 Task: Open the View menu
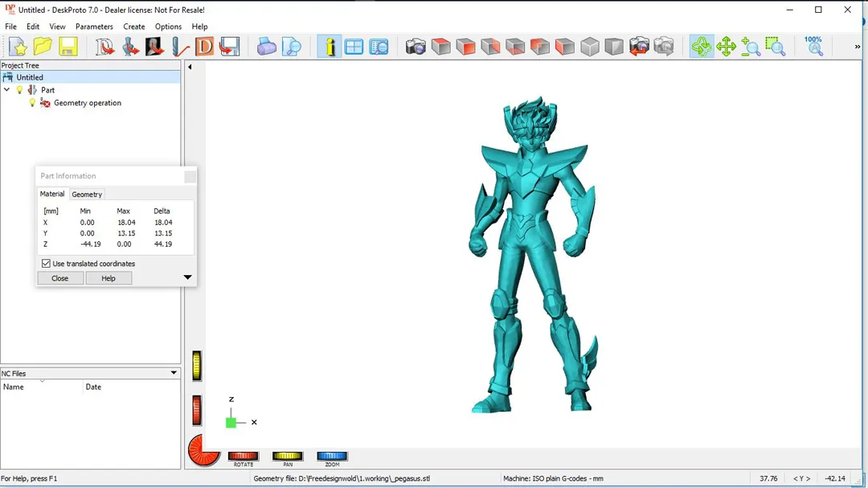(x=57, y=27)
